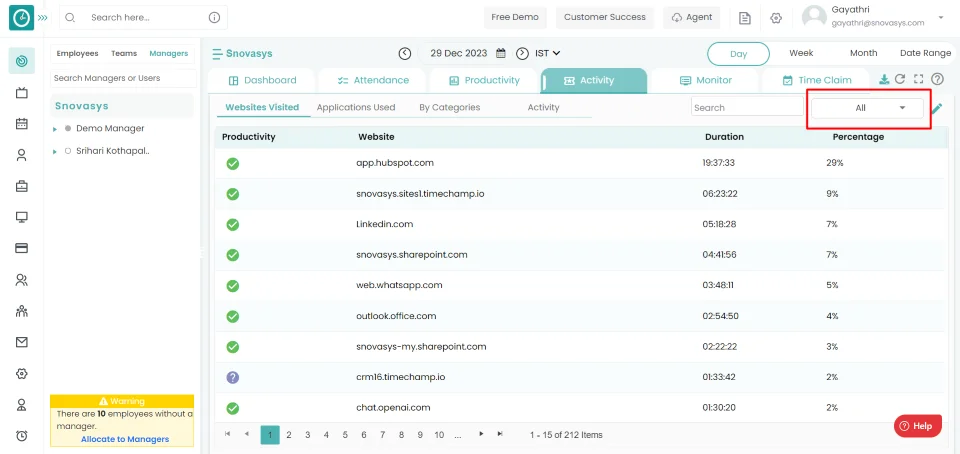
Task: Click the Allocate to Managers link
Action: point(125,439)
